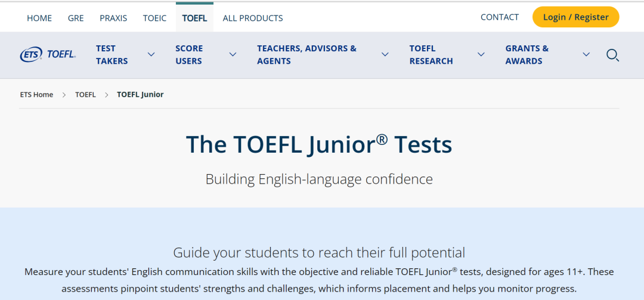Expand the Grants & Awards chevron
Image resolution: width=644 pixels, height=300 pixels.
click(586, 54)
